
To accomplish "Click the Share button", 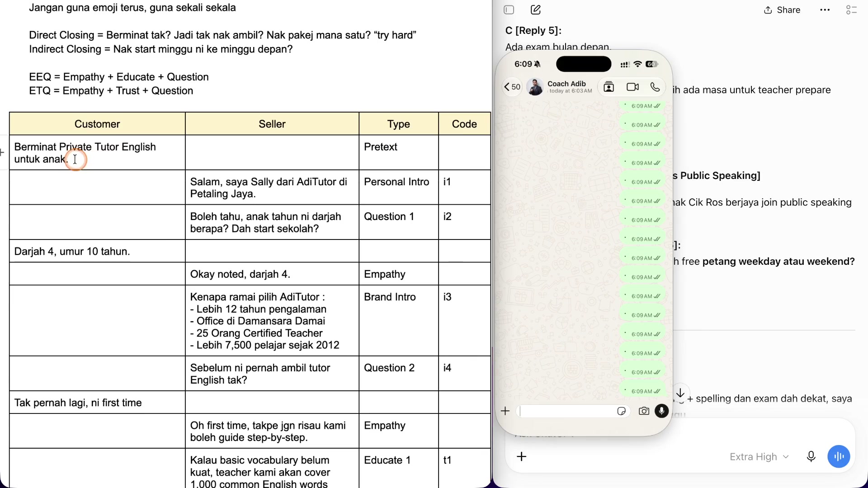I will pos(782,10).
